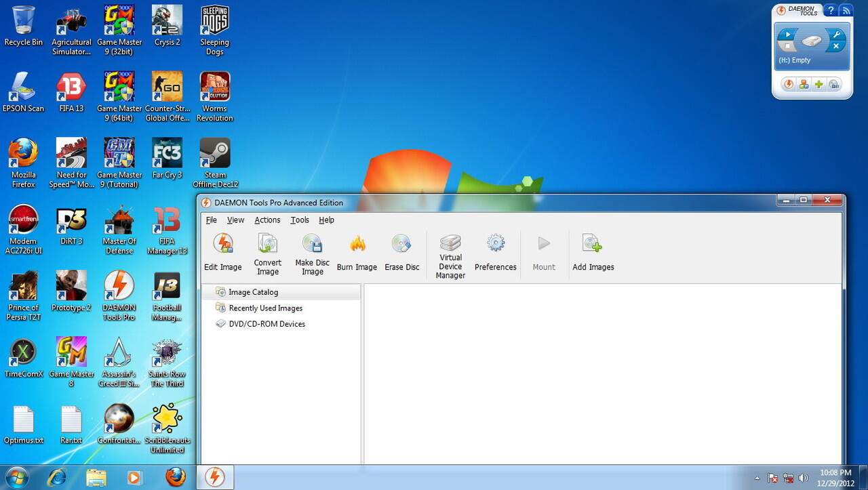Open Windows Explorer from the taskbar
The image size is (868, 490).
(96, 477)
